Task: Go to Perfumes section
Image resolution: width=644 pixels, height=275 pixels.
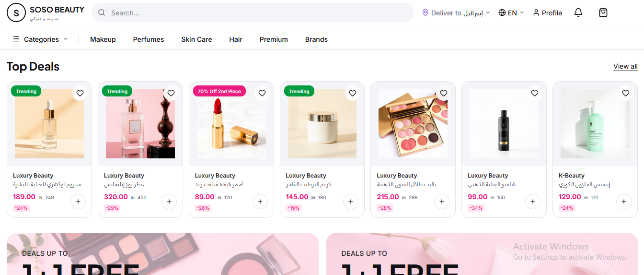Action: point(149,39)
